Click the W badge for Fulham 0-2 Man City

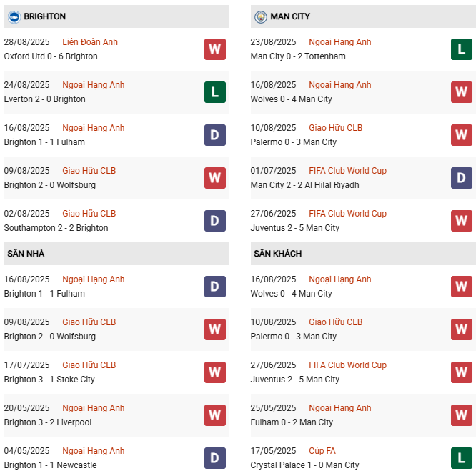pyautogui.click(x=462, y=415)
